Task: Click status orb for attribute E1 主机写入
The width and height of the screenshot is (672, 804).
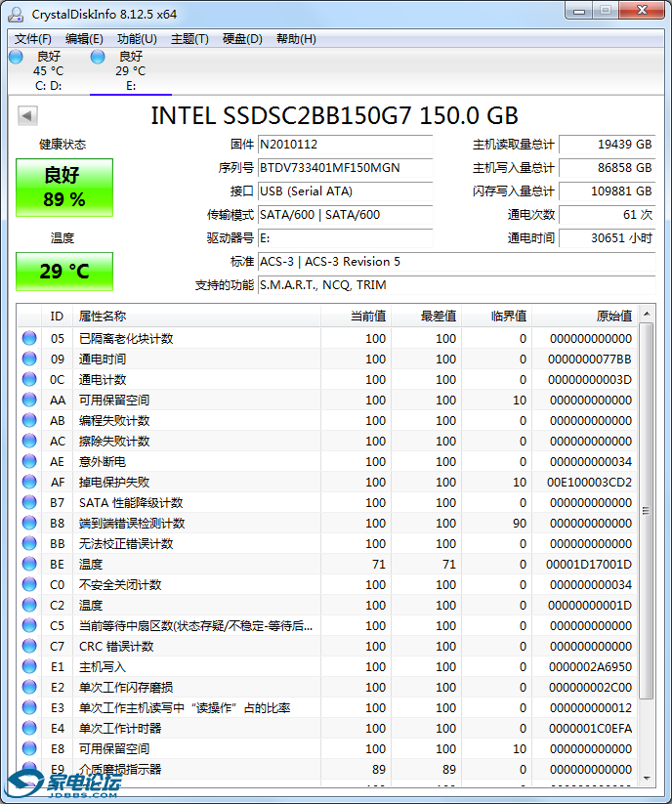Action: click(x=29, y=666)
